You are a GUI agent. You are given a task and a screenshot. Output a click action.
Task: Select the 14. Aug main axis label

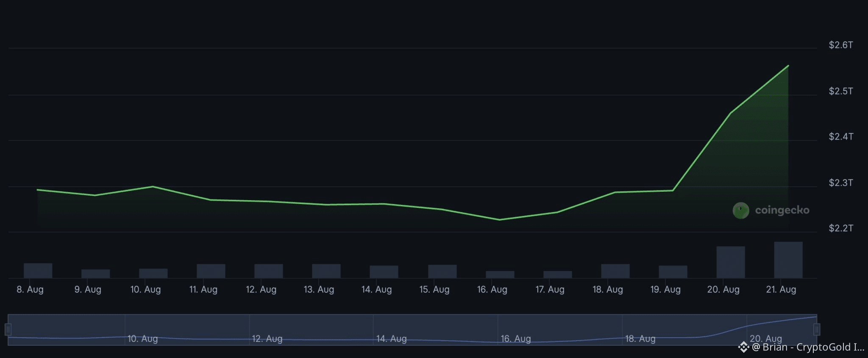click(x=376, y=290)
